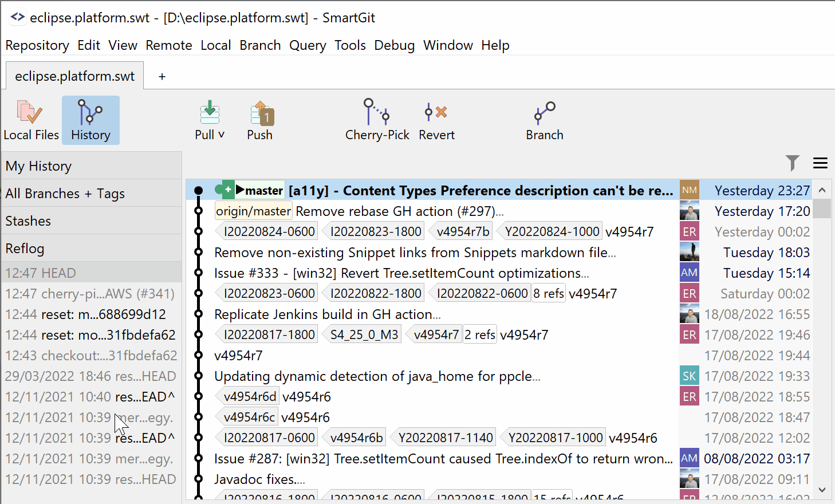The height and width of the screenshot is (504, 835).
Task: Select commit Remove non-existing Snippet links
Action: 415,252
